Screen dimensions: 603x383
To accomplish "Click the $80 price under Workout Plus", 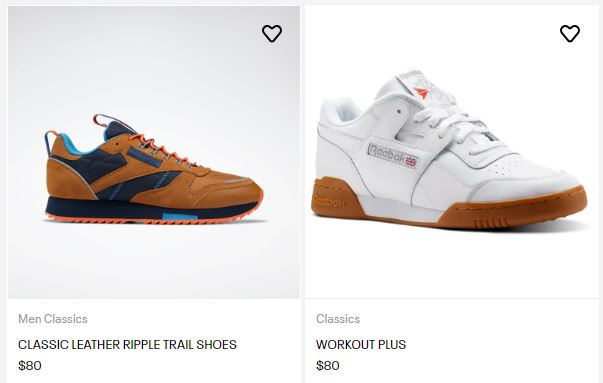I will 328,365.
